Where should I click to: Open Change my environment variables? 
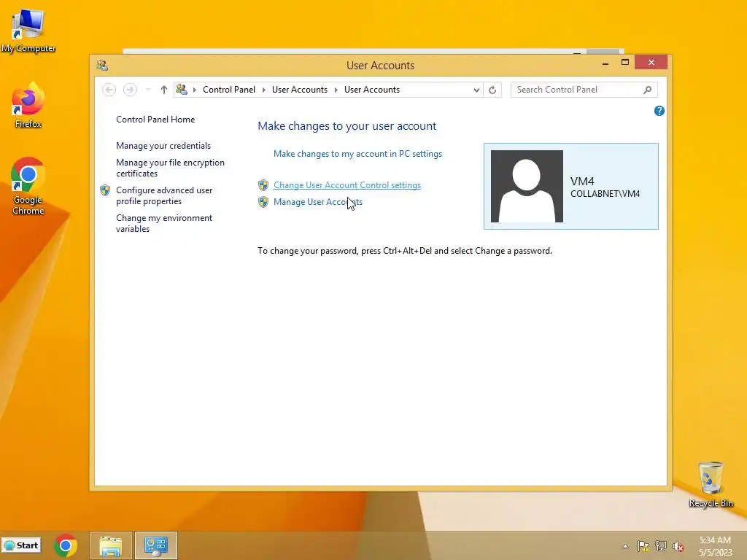pyautogui.click(x=164, y=223)
